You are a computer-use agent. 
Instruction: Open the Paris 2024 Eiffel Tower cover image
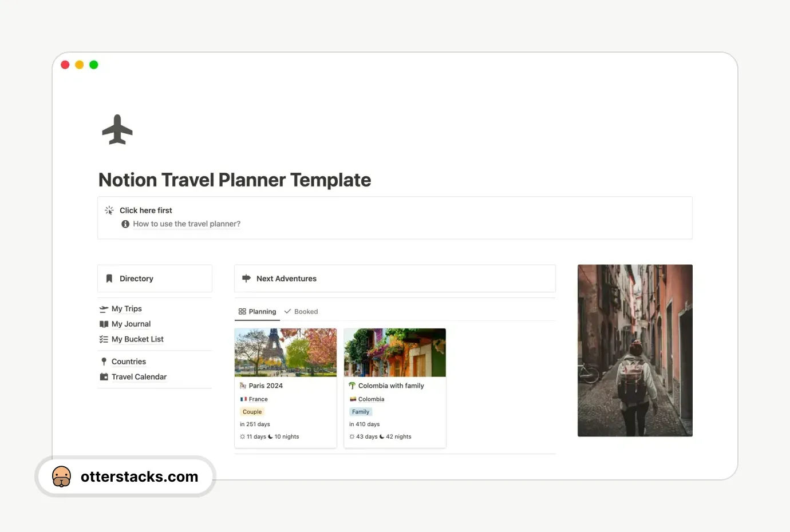[286, 352]
